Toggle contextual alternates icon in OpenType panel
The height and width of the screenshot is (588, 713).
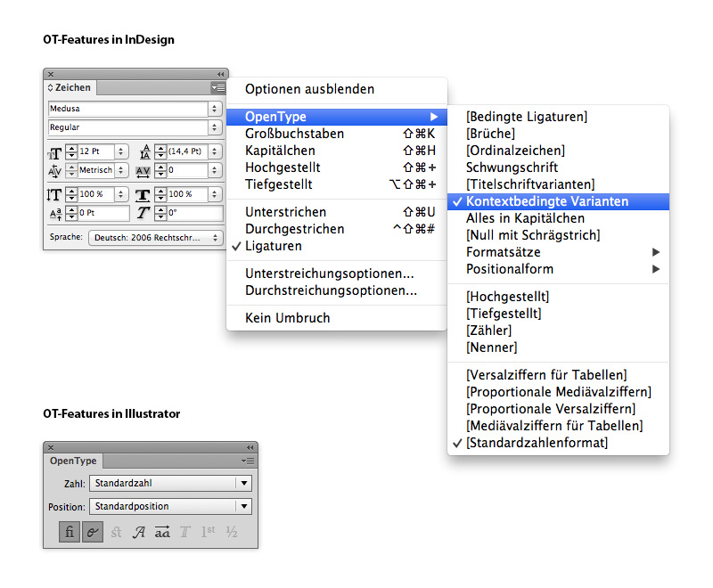[93, 532]
